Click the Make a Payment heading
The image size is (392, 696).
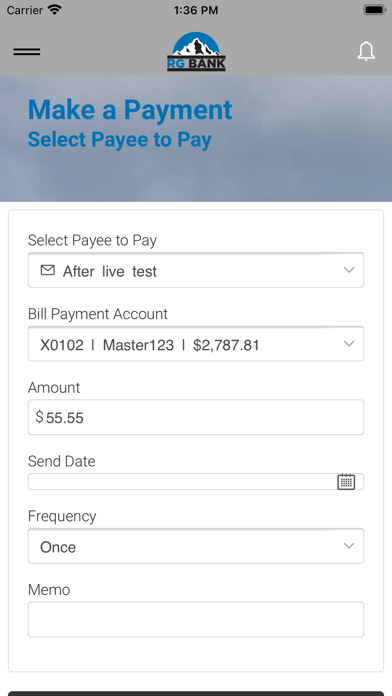pyautogui.click(x=130, y=110)
